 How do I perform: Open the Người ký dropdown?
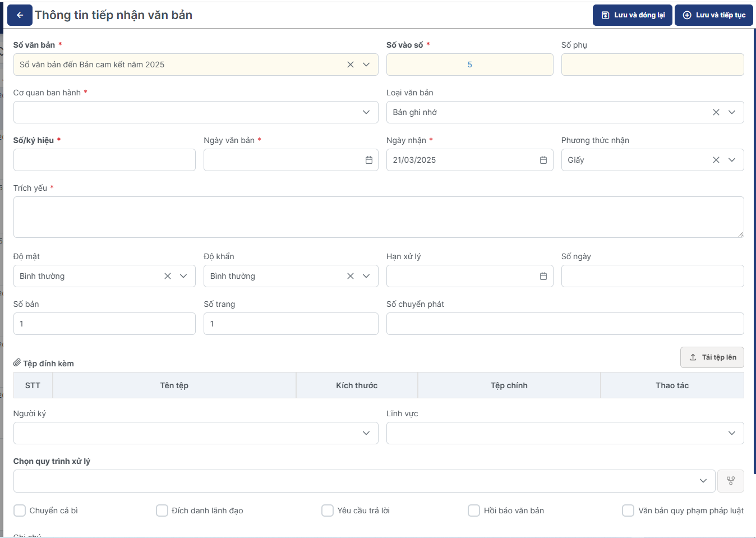pyautogui.click(x=366, y=433)
